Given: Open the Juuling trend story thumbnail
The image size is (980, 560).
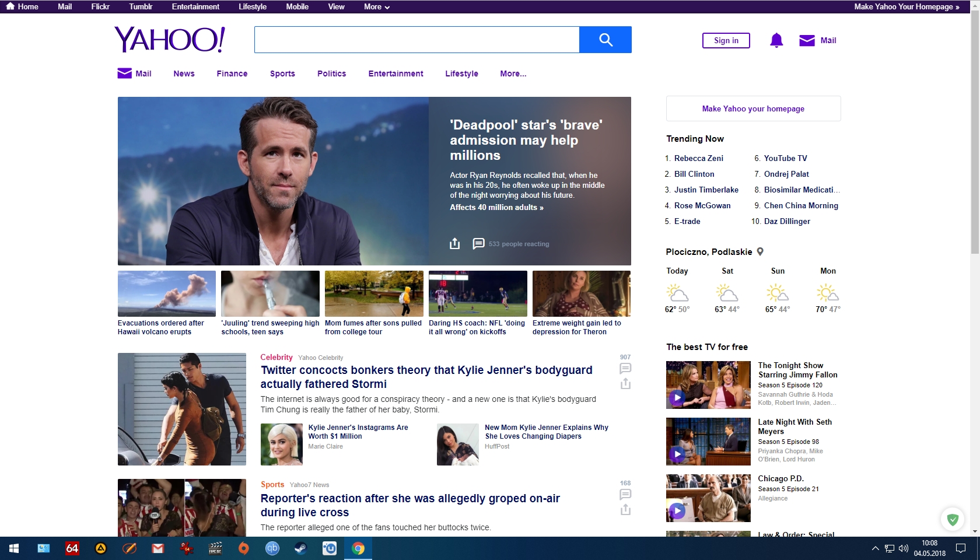Looking at the screenshot, I should pos(270,293).
